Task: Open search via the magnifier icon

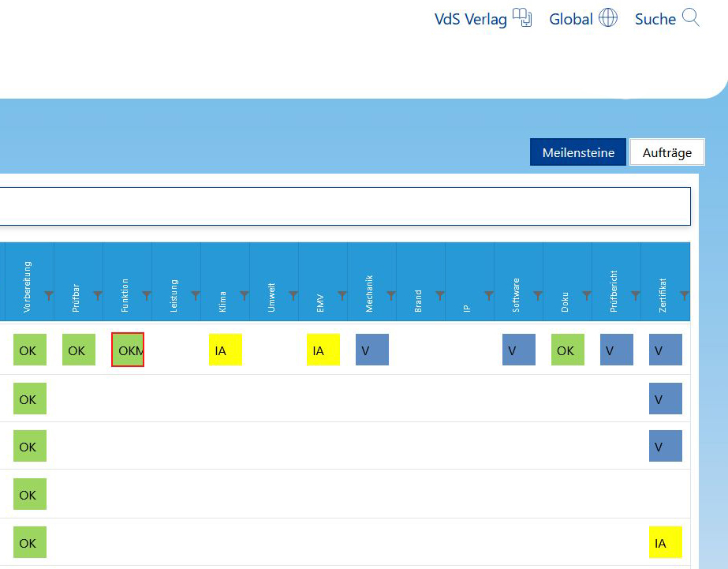Action: 690,17
